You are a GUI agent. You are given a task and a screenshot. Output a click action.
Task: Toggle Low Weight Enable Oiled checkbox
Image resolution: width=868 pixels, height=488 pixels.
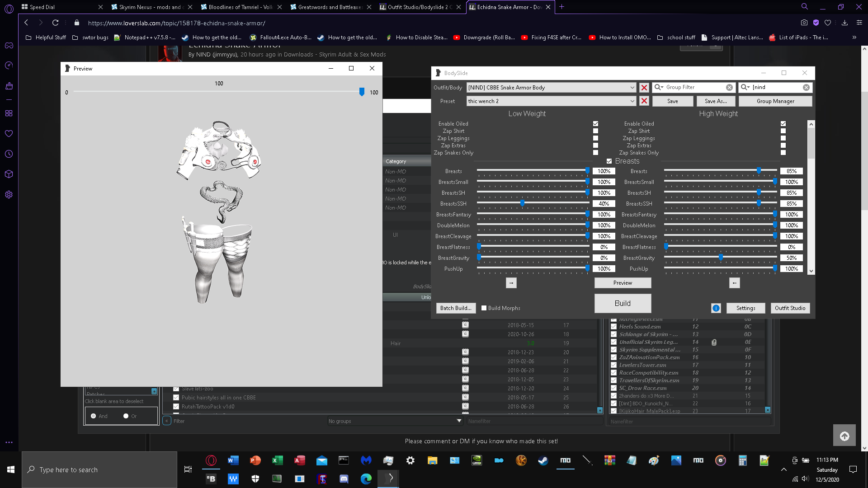tap(595, 123)
